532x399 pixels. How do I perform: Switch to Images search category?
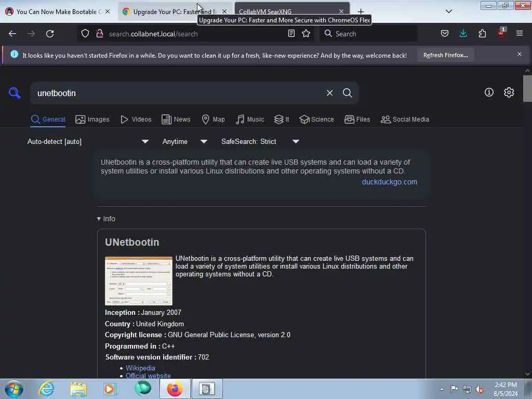[92, 119]
